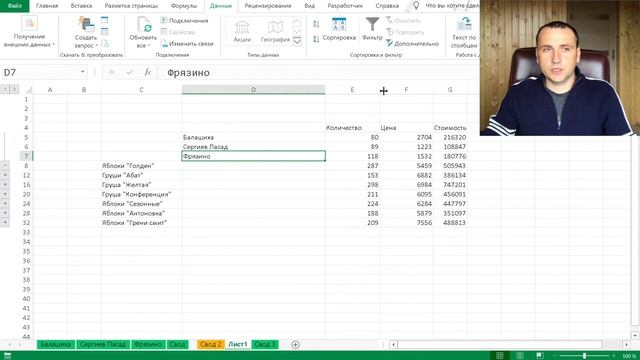This screenshot has height=360, width=640.
Task: Open the Name Box dropdown arrow
Action: [82, 72]
